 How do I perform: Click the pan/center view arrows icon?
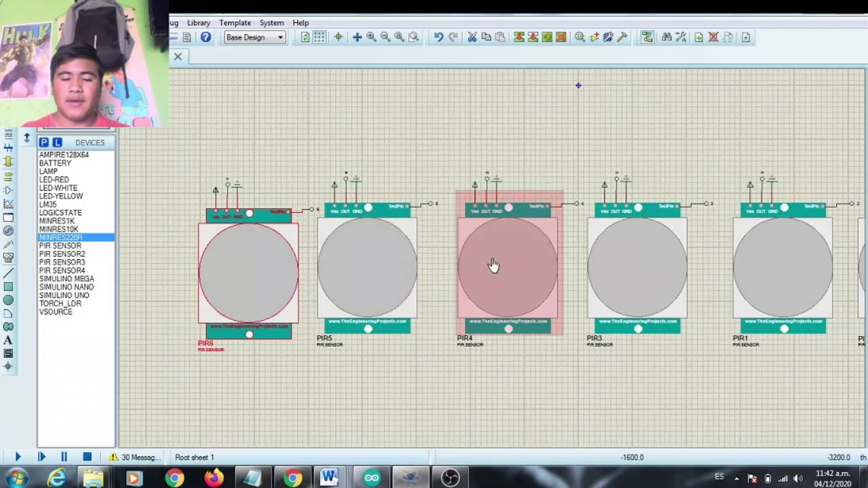[x=357, y=37]
